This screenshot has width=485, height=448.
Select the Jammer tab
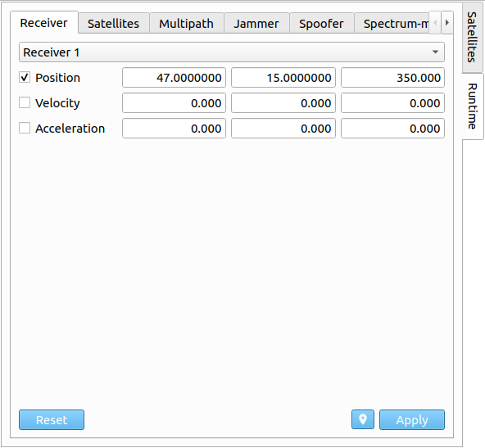[256, 23]
